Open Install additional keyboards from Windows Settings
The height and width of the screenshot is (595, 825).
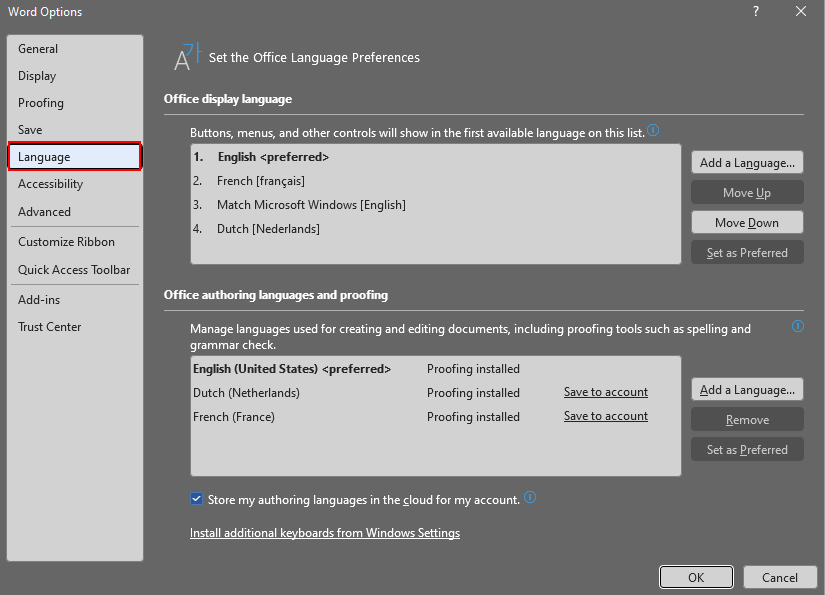pos(325,533)
